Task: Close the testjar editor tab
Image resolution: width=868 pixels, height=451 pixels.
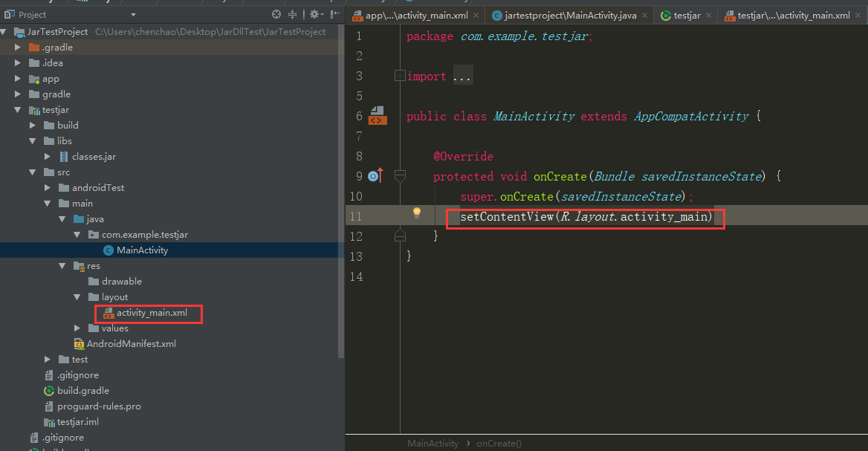Action: pyautogui.click(x=708, y=16)
